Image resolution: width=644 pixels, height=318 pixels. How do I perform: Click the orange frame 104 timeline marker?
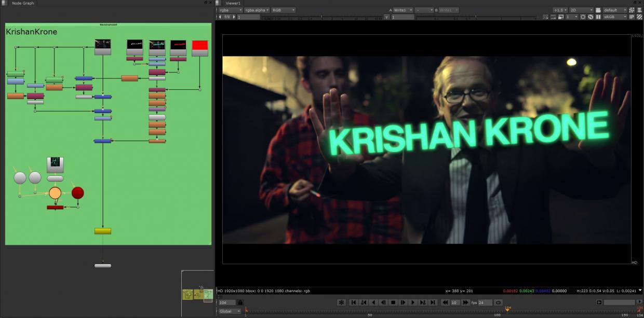[x=507, y=309]
